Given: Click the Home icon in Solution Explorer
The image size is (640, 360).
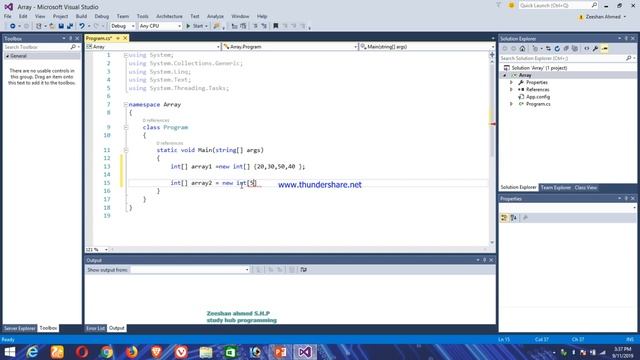Looking at the screenshot, I should (x=522, y=49).
